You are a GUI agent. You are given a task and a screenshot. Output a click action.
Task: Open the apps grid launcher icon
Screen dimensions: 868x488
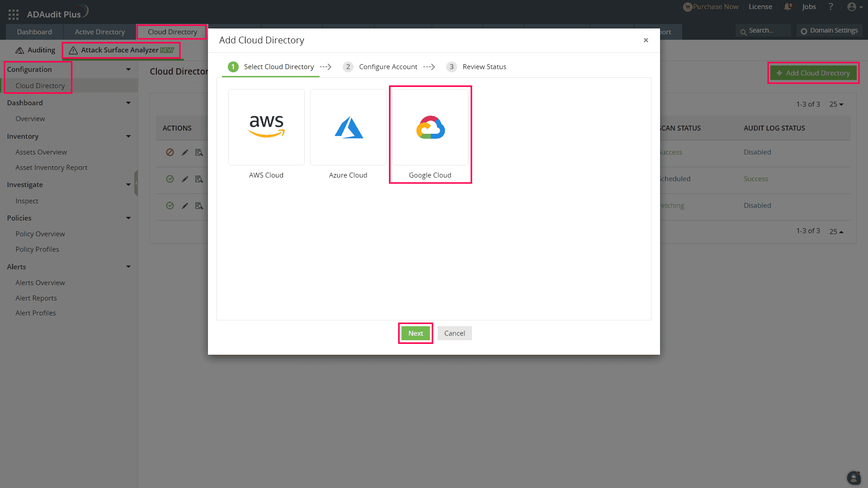tap(14, 14)
